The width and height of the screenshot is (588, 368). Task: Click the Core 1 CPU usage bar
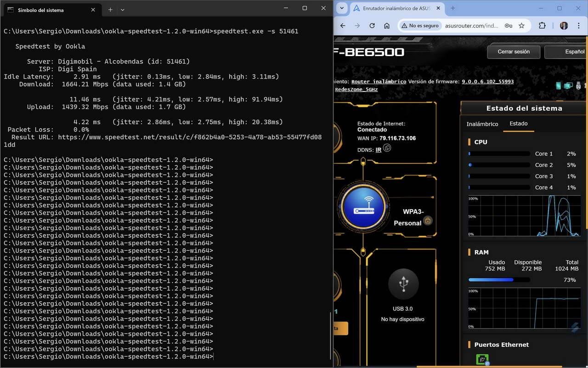point(499,154)
